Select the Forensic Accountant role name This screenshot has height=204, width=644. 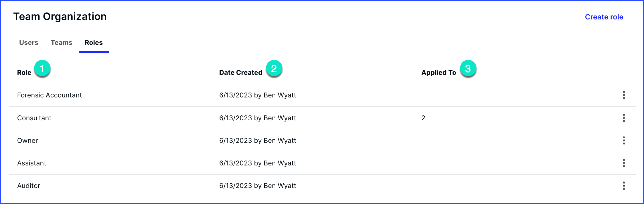pos(50,95)
